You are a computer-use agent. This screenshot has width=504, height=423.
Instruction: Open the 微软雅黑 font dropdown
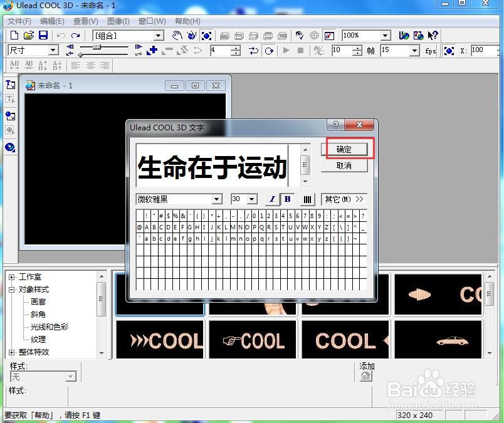click(x=217, y=199)
